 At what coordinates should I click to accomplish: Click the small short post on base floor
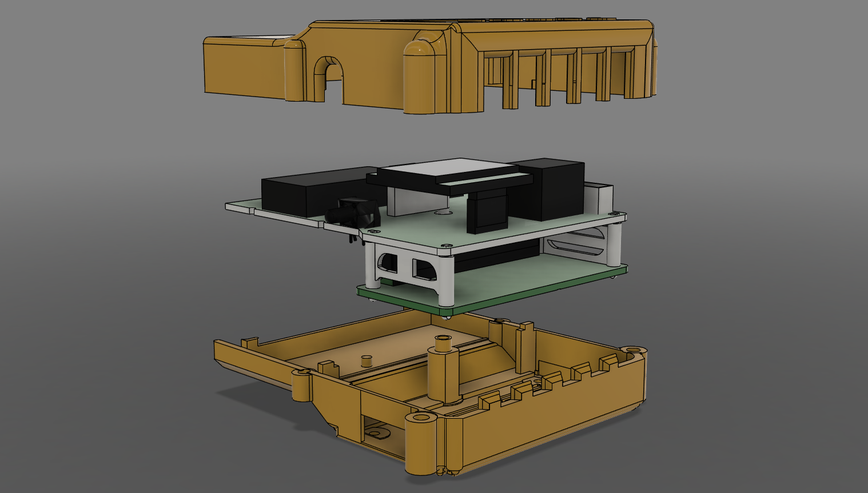pyautogui.click(x=367, y=361)
